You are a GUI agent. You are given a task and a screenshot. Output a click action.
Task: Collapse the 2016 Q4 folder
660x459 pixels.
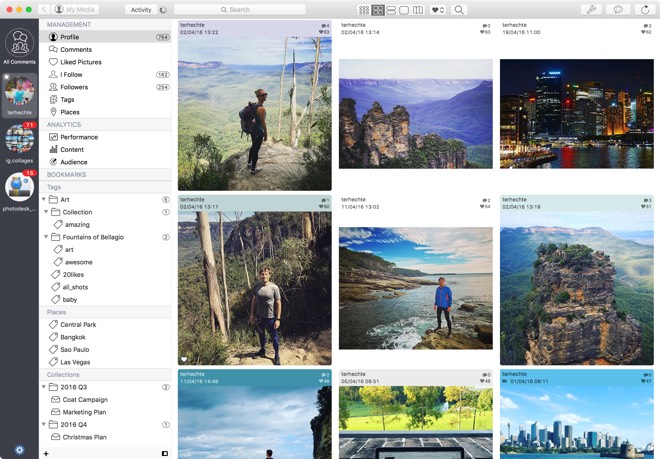(x=44, y=424)
